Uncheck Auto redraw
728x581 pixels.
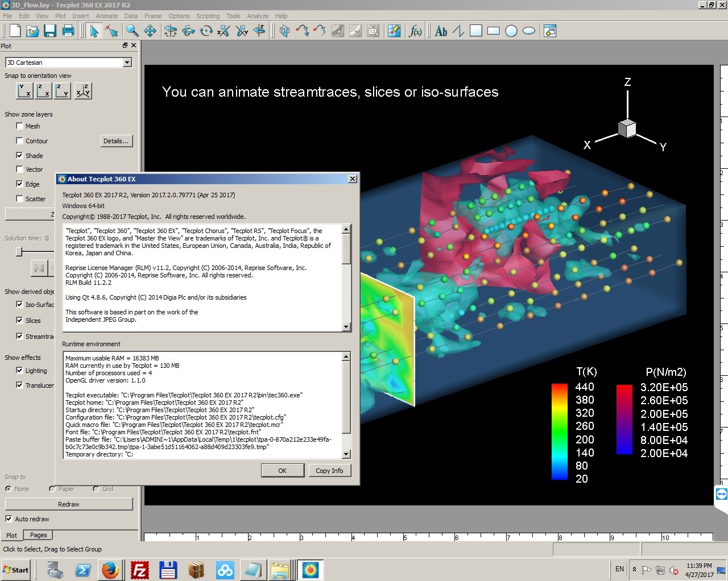[9, 518]
